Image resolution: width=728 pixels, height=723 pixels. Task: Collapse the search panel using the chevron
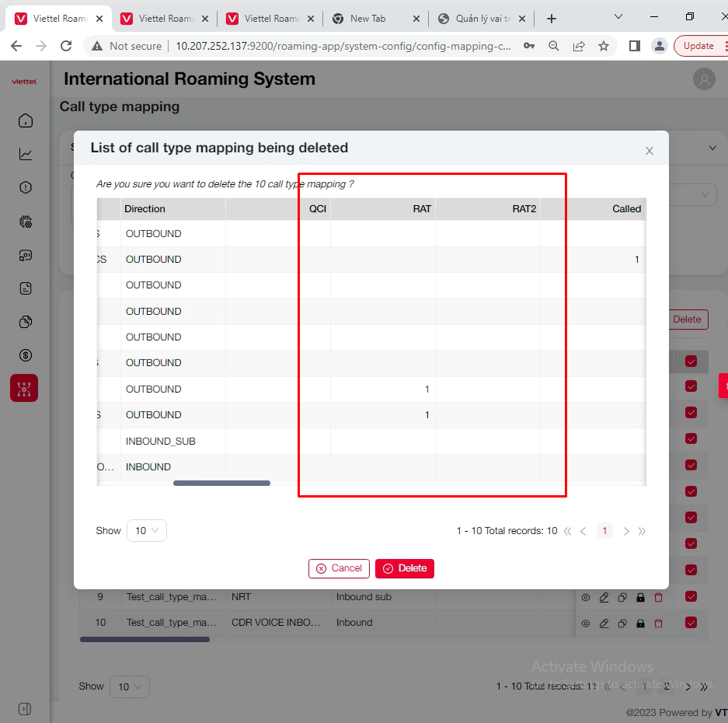click(712, 148)
